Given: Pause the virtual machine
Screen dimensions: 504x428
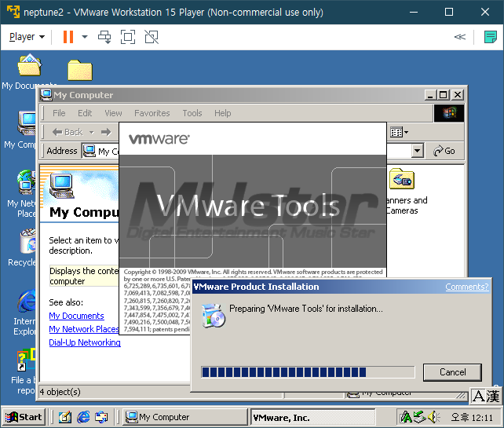Looking at the screenshot, I should 68,37.
